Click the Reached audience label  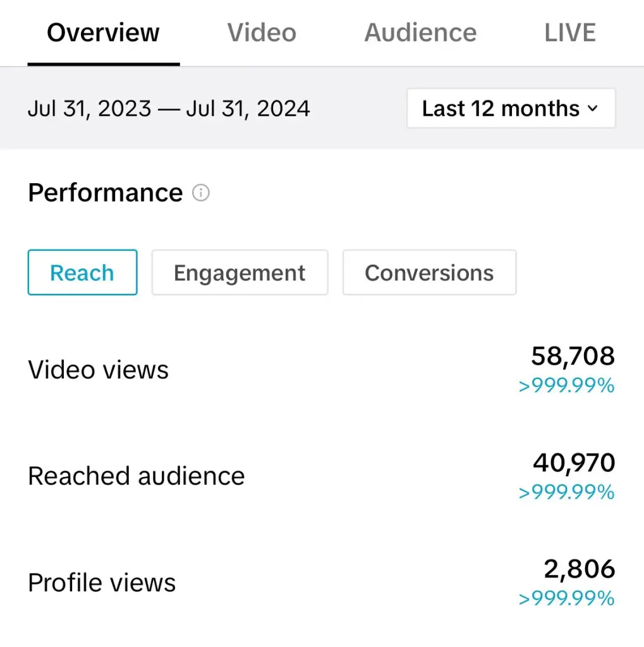click(x=137, y=476)
